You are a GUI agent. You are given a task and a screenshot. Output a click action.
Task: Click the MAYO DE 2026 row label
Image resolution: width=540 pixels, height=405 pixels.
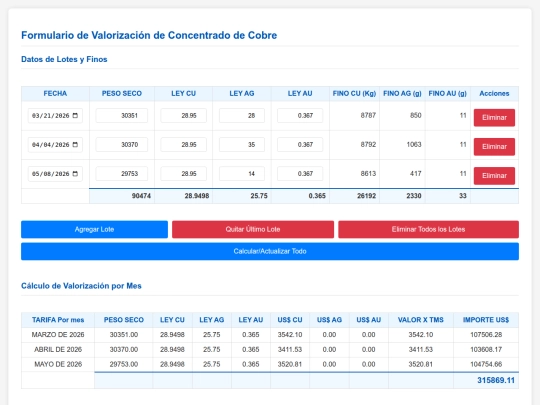click(58, 364)
